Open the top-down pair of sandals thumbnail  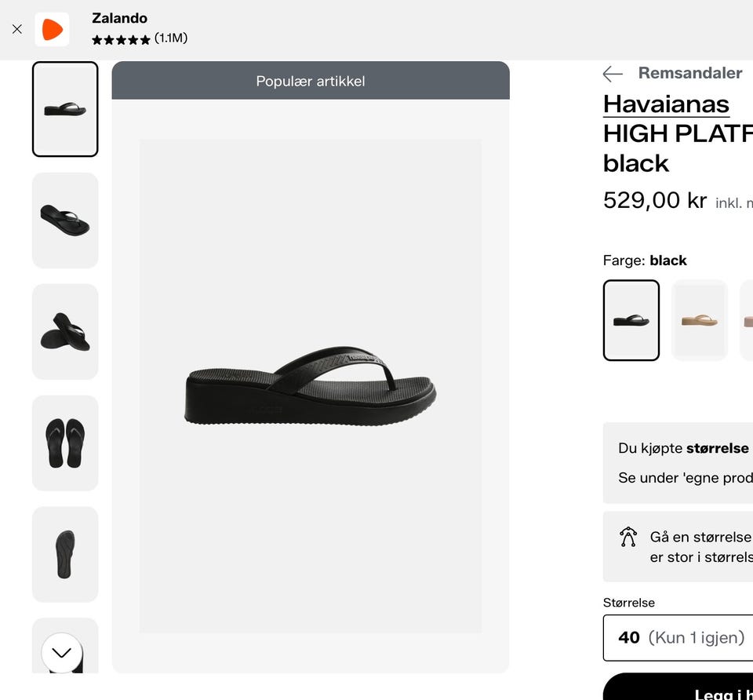(x=65, y=443)
